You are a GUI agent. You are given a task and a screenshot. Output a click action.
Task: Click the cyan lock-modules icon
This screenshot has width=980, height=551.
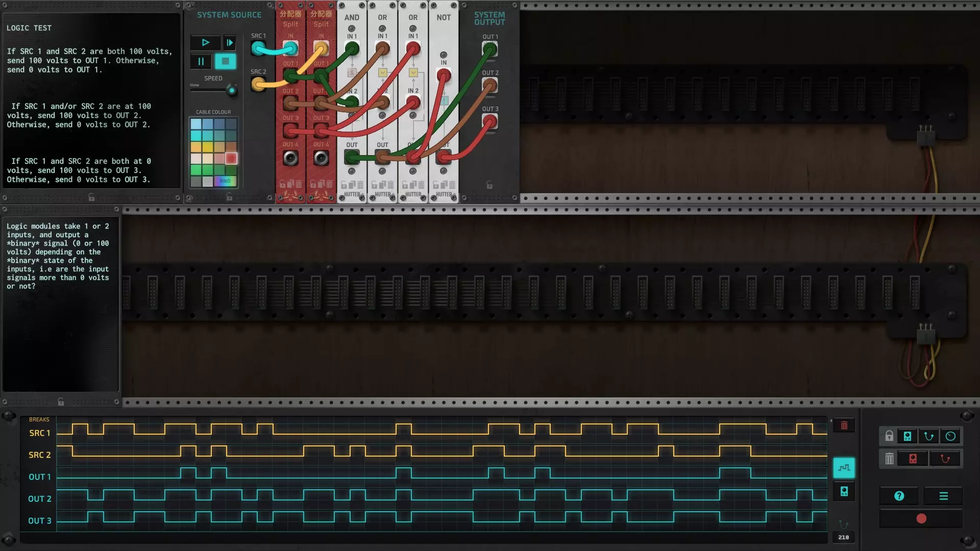coord(908,436)
